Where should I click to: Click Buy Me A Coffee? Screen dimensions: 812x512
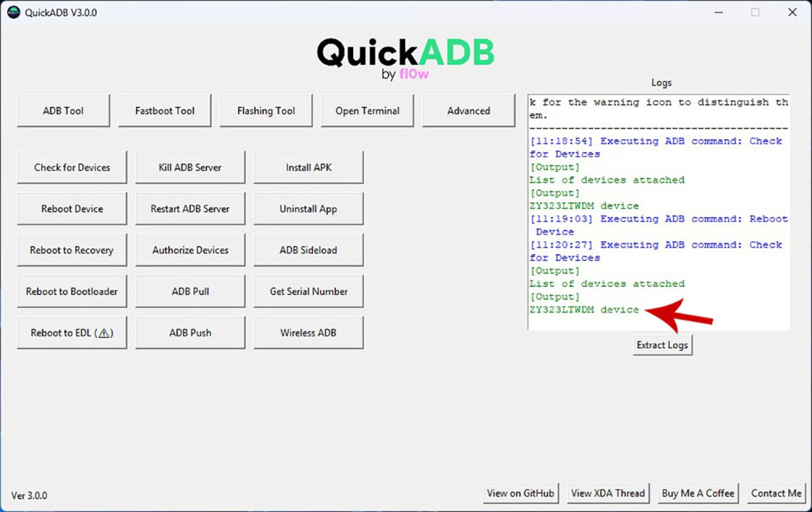click(698, 493)
